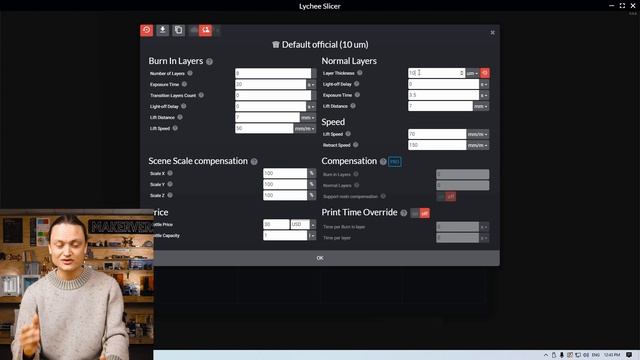Click the help icon next to normal Lift Distance

[353, 106]
